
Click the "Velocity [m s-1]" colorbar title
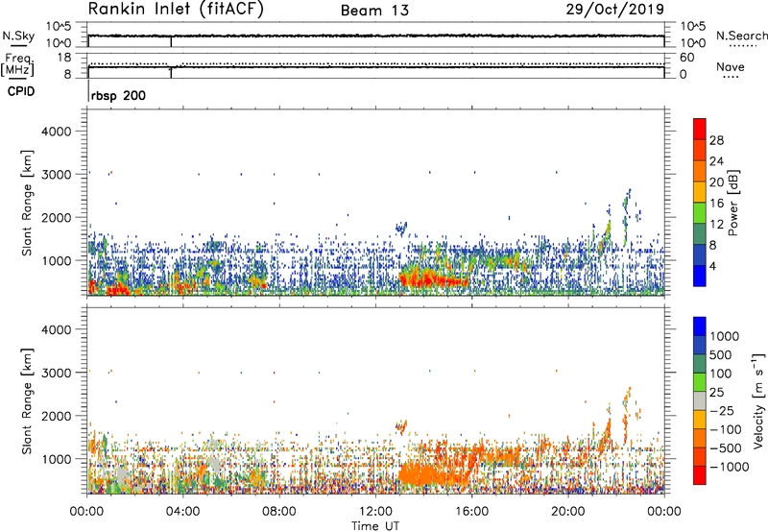758,401
